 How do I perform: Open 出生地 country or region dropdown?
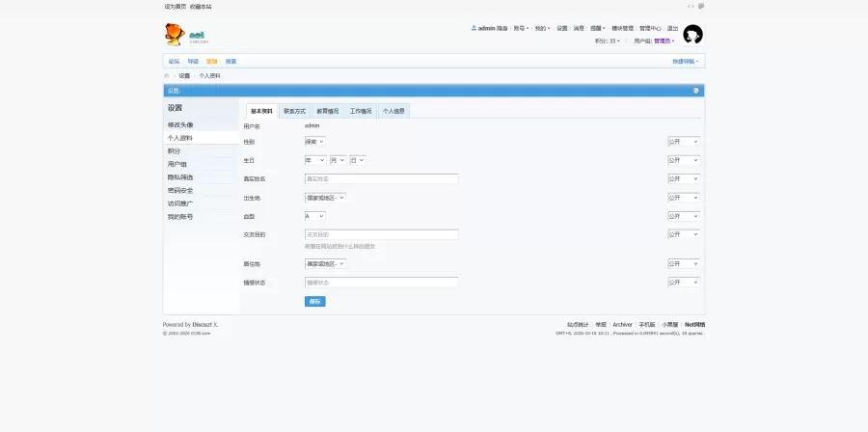(325, 198)
